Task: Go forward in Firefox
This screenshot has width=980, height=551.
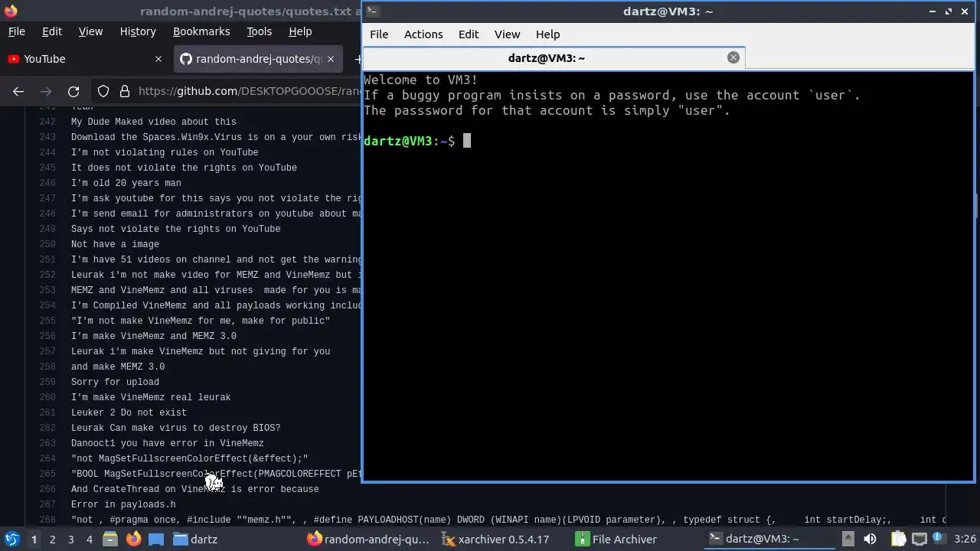Action: tap(46, 91)
